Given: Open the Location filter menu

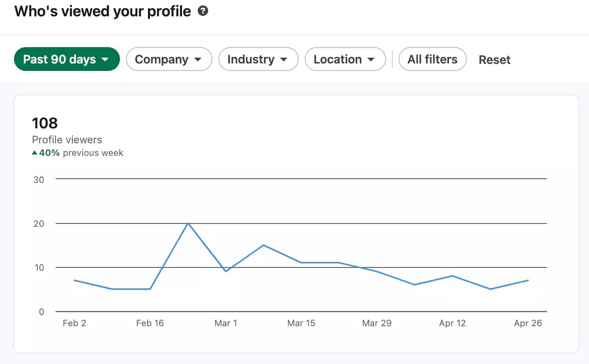Looking at the screenshot, I should click(345, 59).
